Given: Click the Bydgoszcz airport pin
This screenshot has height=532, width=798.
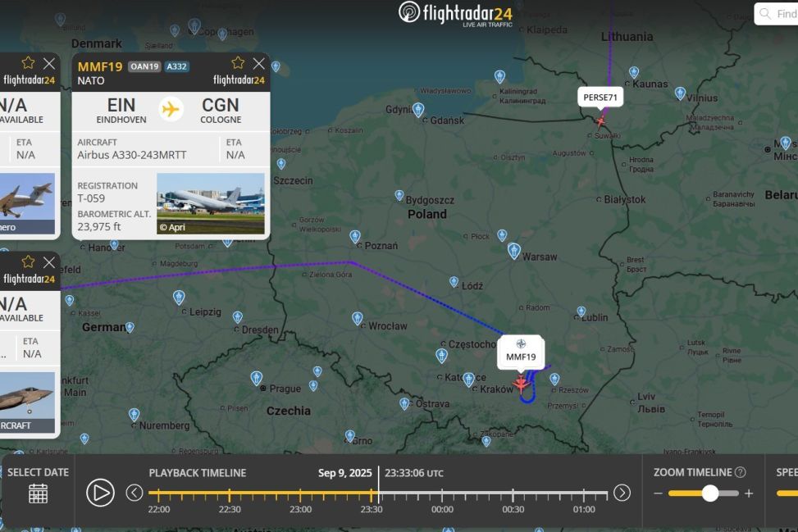Looking at the screenshot, I should click(399, 196).
